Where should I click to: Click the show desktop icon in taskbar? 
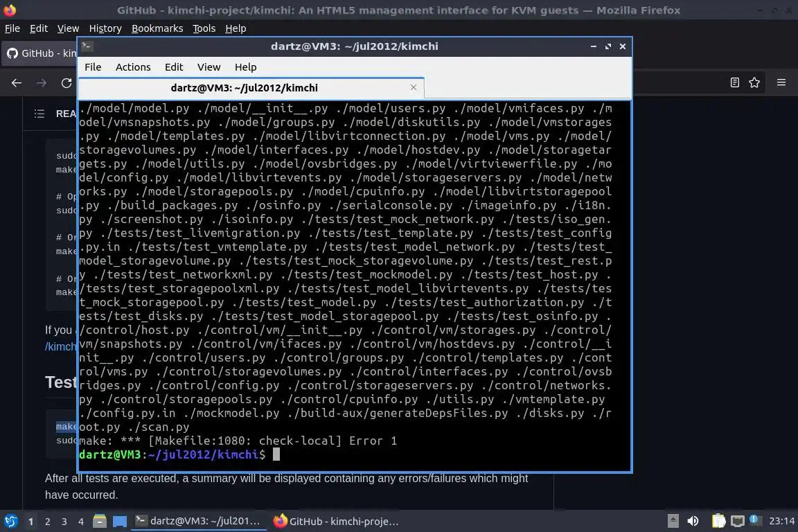tap(120, 522)
